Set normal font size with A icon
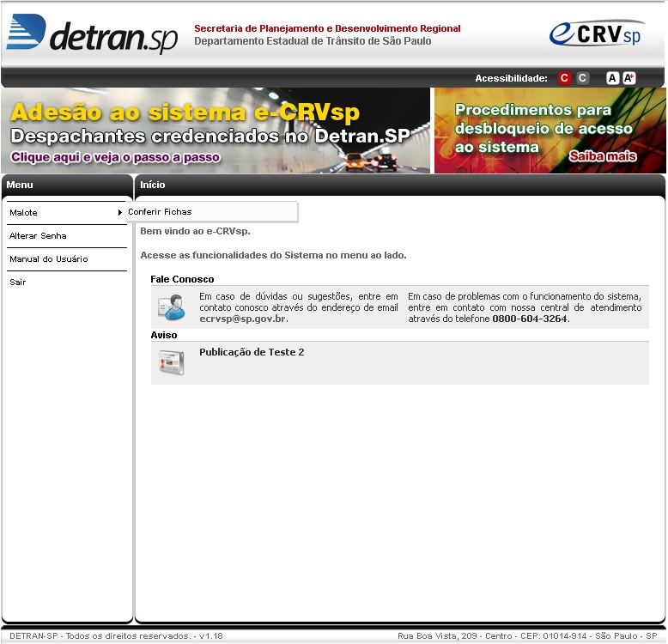The image size is (668, 644). pyautogui.click(x=612, y=78)
